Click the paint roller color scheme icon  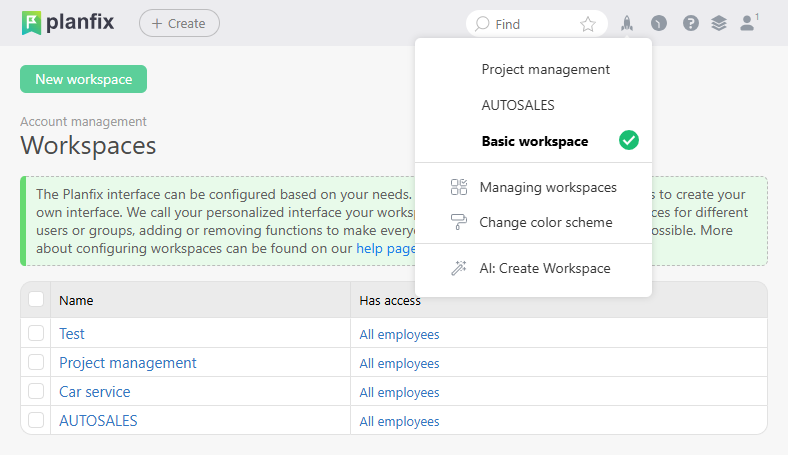click(459, 222)
